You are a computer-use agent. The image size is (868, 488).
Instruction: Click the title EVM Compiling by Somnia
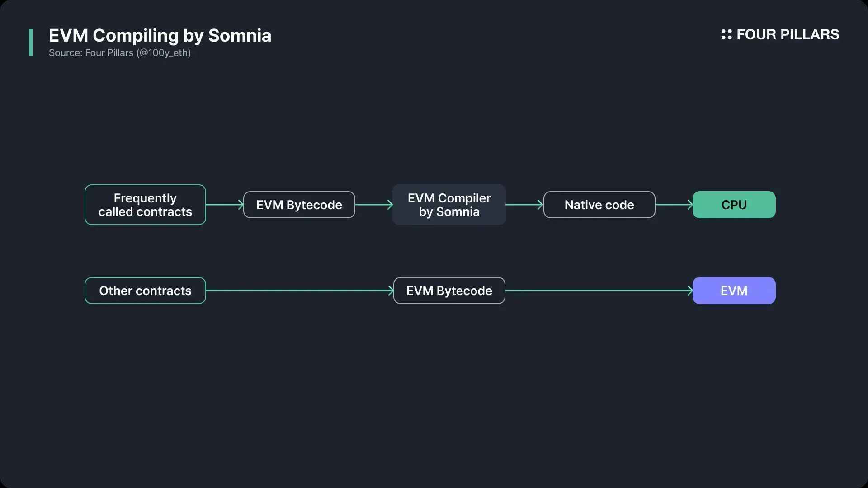(x=160, y=36)
